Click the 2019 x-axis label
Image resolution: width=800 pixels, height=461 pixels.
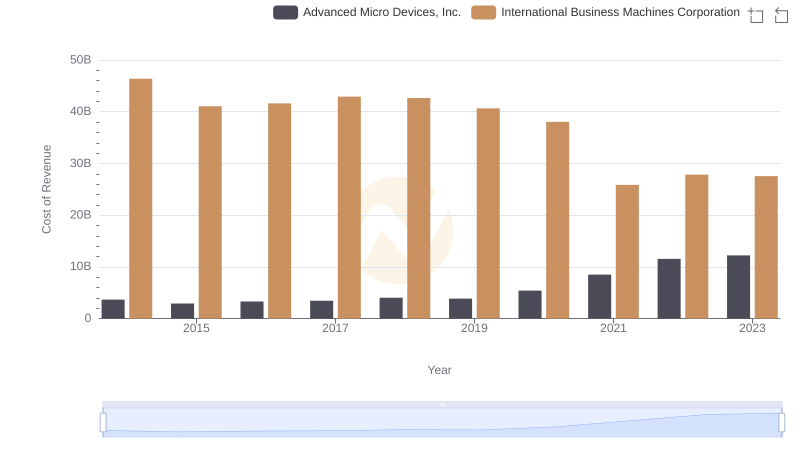tap(474, 328)
